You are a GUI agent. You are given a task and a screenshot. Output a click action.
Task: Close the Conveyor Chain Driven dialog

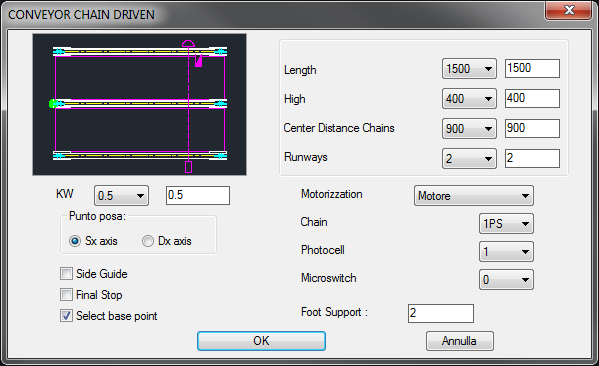(568, 10)
